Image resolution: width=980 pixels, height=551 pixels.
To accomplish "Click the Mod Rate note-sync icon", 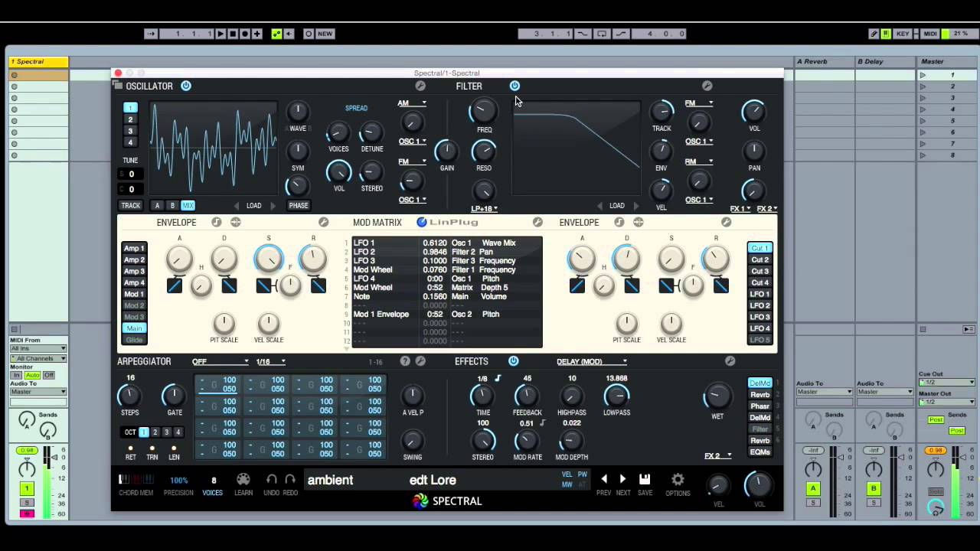I will point(543,422).
